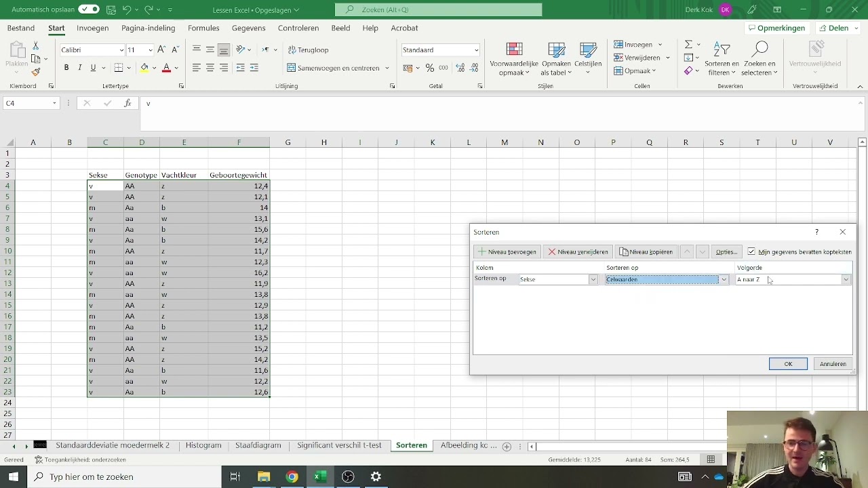Click Niveau kopiëren button

[646, 251]
